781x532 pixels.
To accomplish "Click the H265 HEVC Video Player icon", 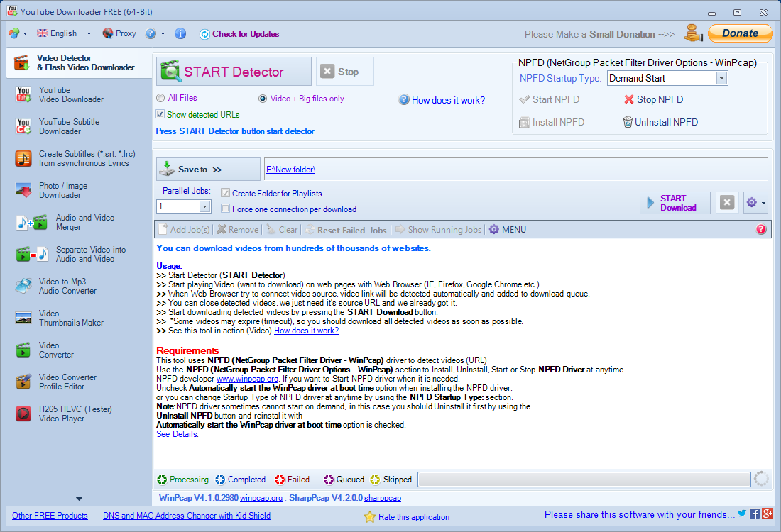I will coord(23,414).
